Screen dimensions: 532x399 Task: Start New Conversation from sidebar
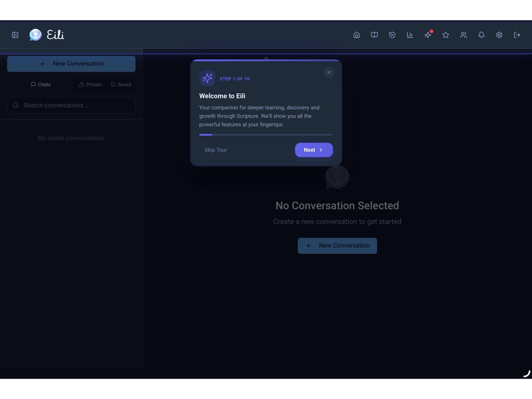pos(71,64)
